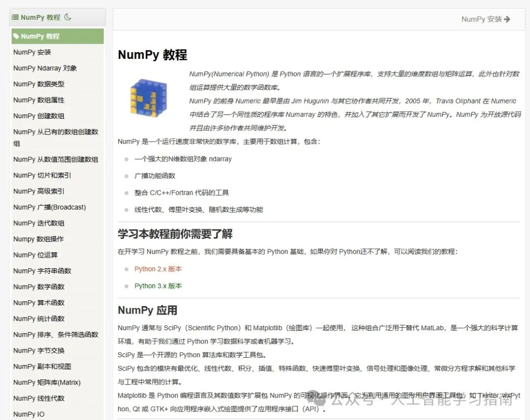Select NumPy Ndarray 对象 in sidebar
The width and height of the screenshot is (530, 420).
point(44,68)
